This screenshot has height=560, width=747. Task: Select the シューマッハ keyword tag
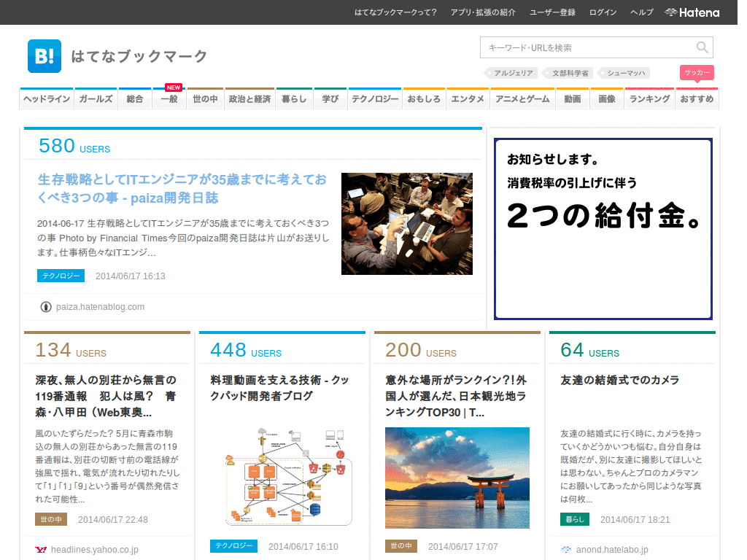pyautogui.click(x=624, y=73)
